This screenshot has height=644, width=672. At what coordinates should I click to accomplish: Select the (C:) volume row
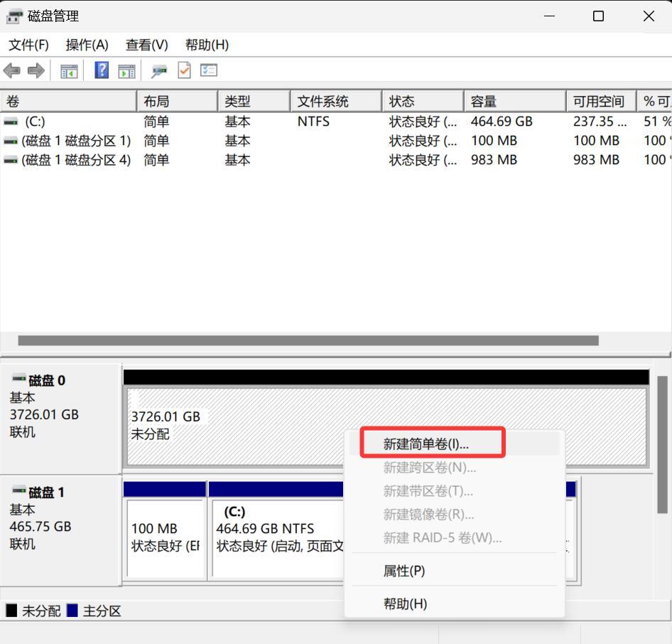[x=336, y=122]
